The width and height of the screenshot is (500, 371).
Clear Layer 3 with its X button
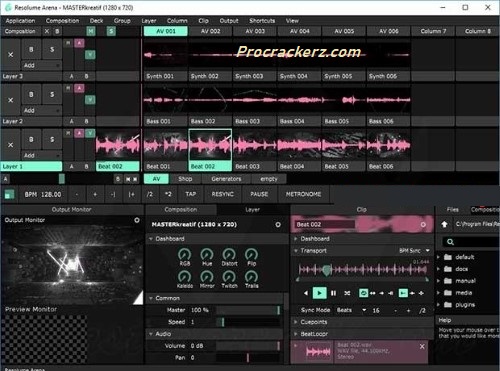(x=11, y=55)
